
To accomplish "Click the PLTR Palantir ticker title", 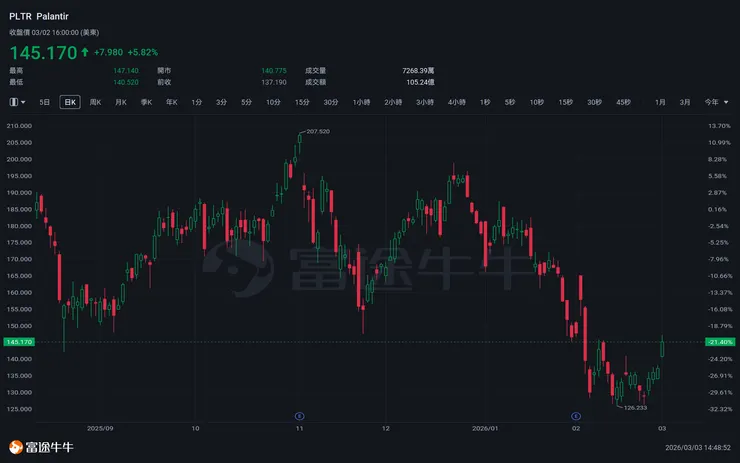I will (x=39, y=17).
